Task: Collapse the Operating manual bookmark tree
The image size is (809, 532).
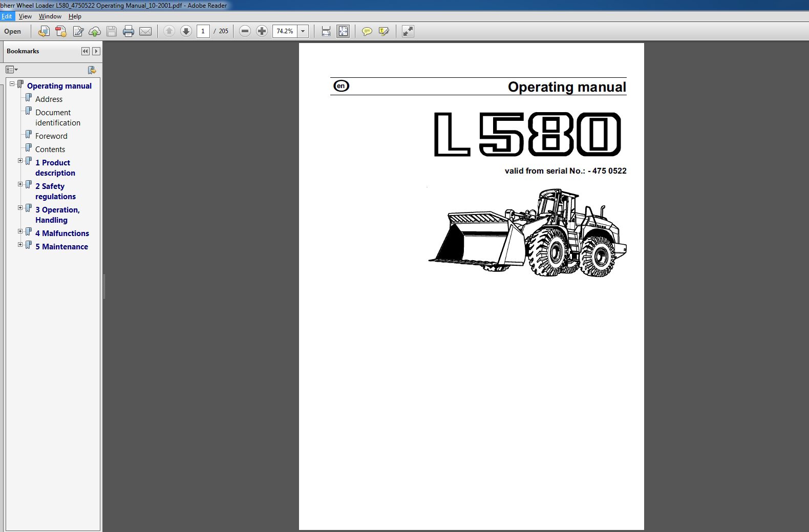Action: [12, 83]
